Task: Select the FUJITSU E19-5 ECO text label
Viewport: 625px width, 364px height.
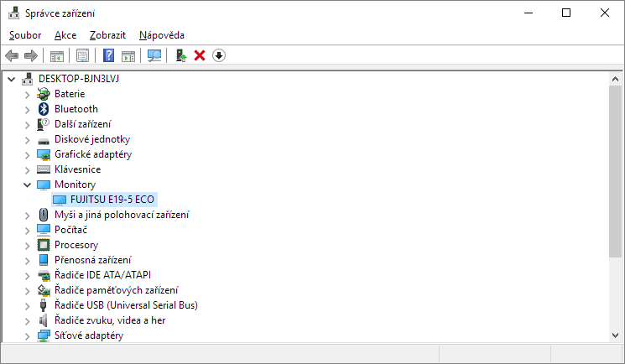Action: 112,200
